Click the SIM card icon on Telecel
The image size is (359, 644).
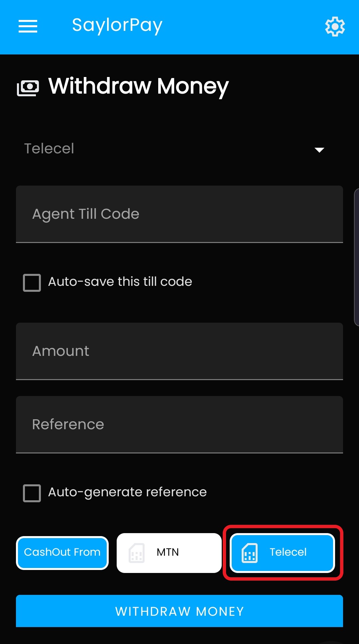click(x=250, y=553)
